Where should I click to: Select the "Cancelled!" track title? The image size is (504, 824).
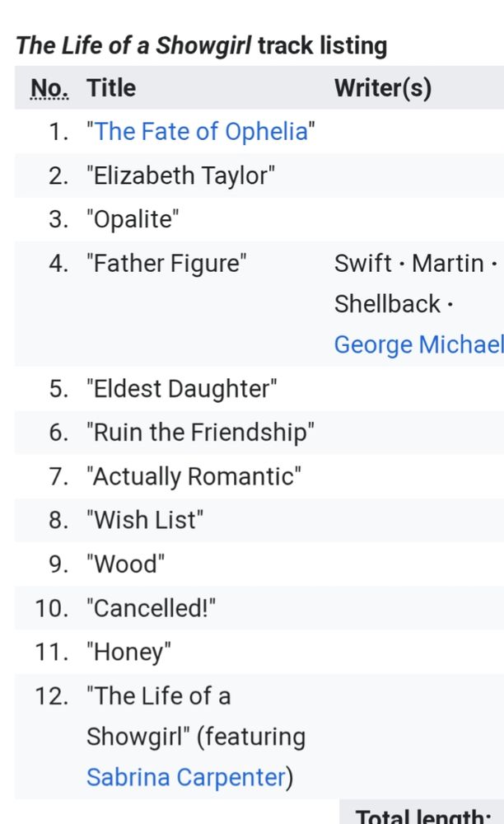(x=152, y=609)
